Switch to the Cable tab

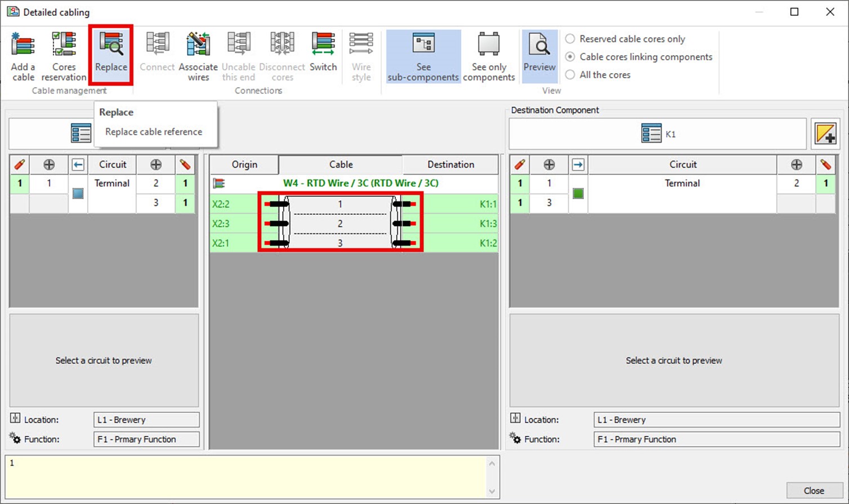340,164
